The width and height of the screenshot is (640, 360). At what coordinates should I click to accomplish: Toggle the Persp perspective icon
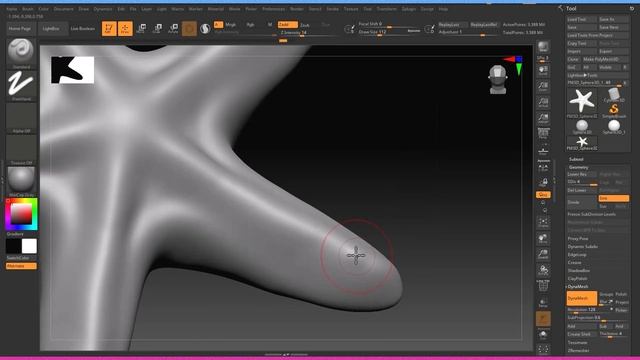pos(543,134)
